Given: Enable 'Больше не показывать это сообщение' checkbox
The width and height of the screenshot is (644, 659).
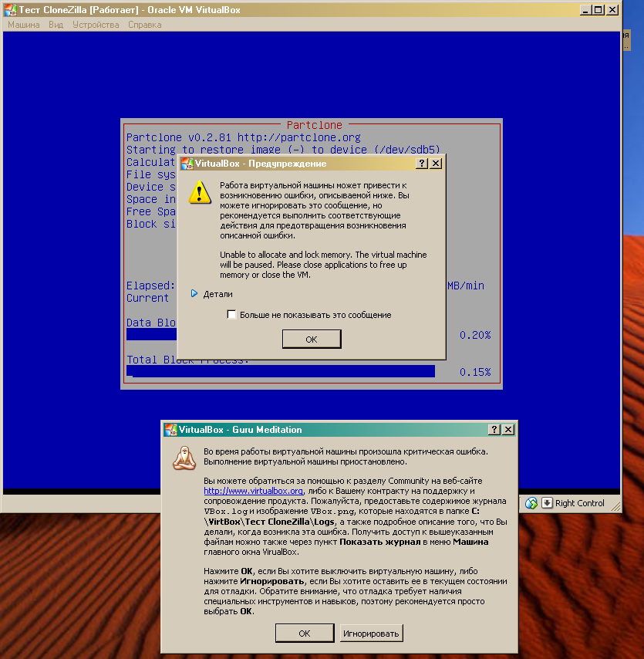Looking at the screenshot, I should pyautogui.click(x=231, y=315).
